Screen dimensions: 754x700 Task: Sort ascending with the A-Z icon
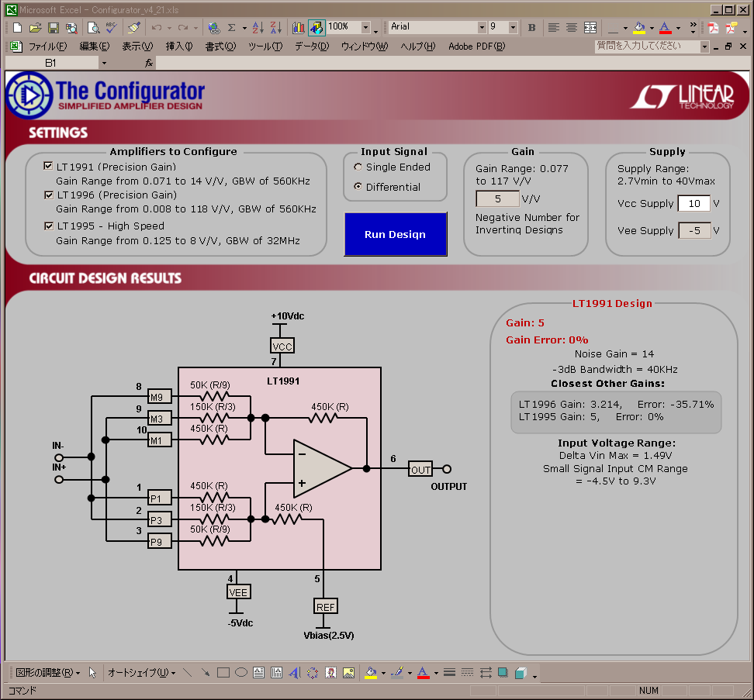(258, 28)
